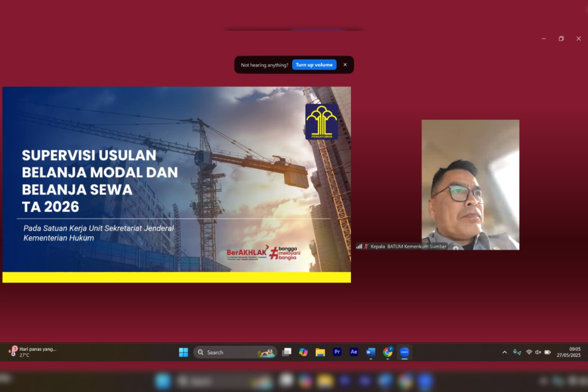Expand the hidden system tray icons
The image size is (588, 392).
505,352
